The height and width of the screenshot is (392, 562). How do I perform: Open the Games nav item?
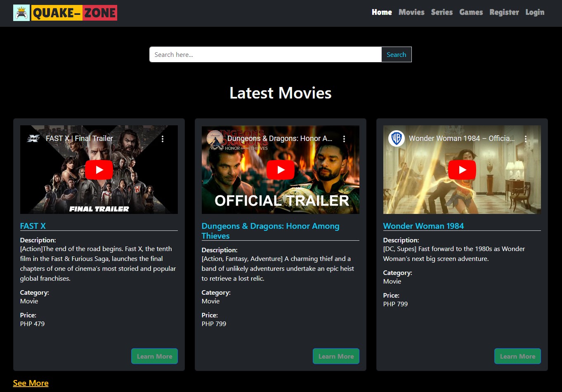471,12
